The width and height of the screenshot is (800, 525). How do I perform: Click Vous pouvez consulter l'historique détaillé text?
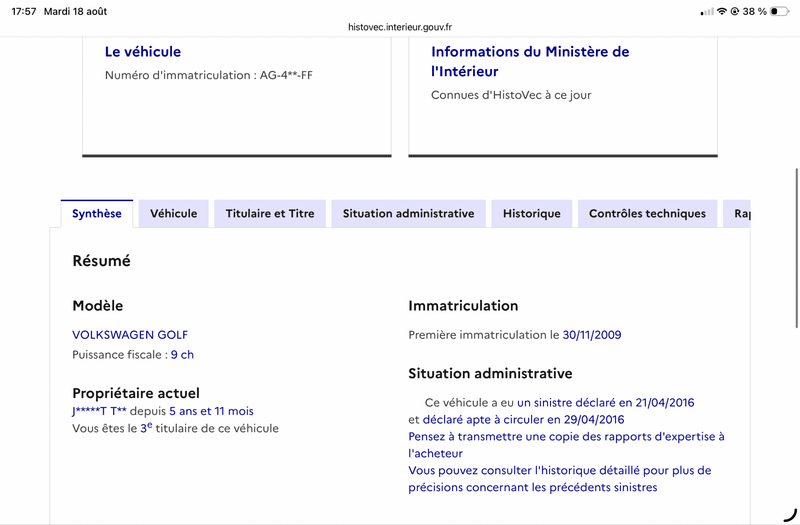tap(560, 479)
